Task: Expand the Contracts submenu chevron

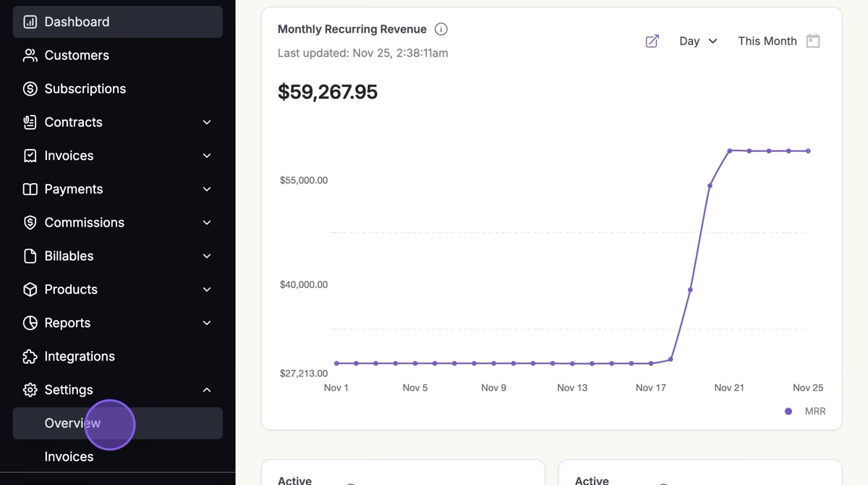Action: point(207,122)
